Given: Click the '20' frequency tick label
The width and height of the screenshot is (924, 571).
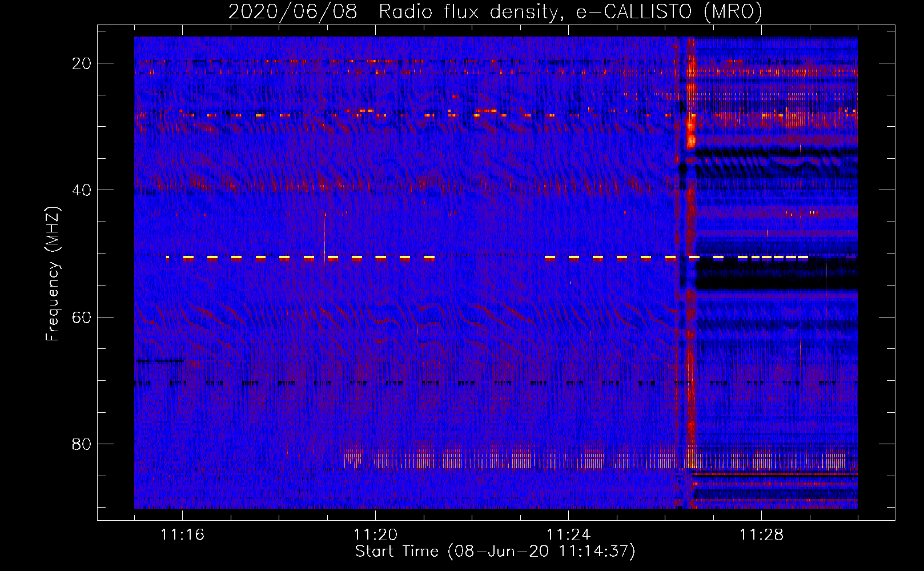Looking at the screenshot, I should 82,63.
